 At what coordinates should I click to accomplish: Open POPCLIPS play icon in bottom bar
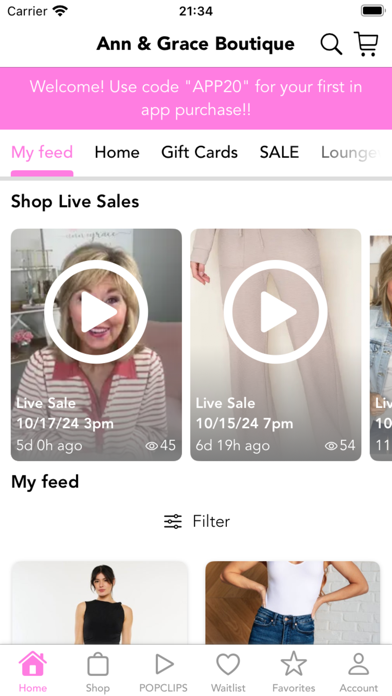coord(164,664)
